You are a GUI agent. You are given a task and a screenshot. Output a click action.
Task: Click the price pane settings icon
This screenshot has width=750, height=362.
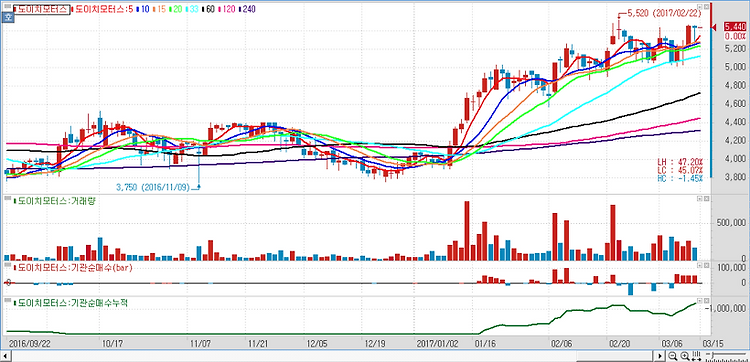coord(700,7)
